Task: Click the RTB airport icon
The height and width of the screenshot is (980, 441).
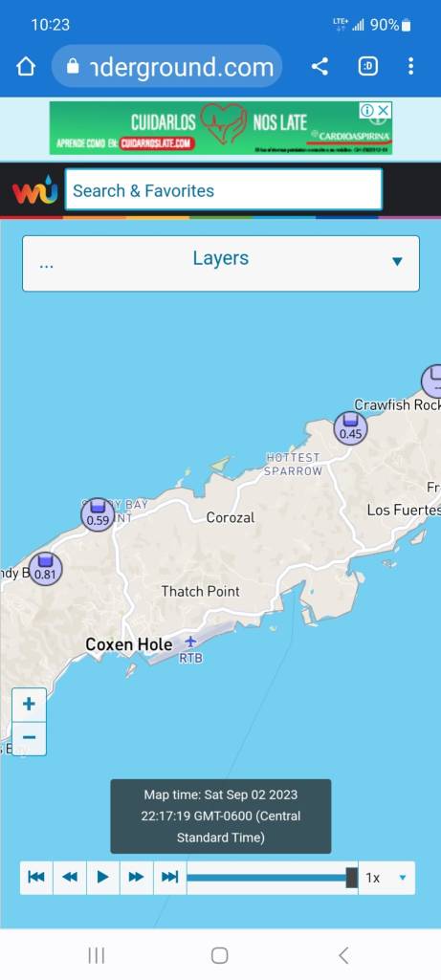Action: tap(190, 642)
